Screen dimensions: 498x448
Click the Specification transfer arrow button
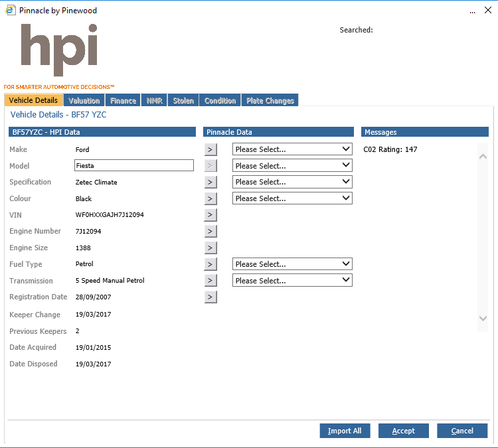(210, 183)
